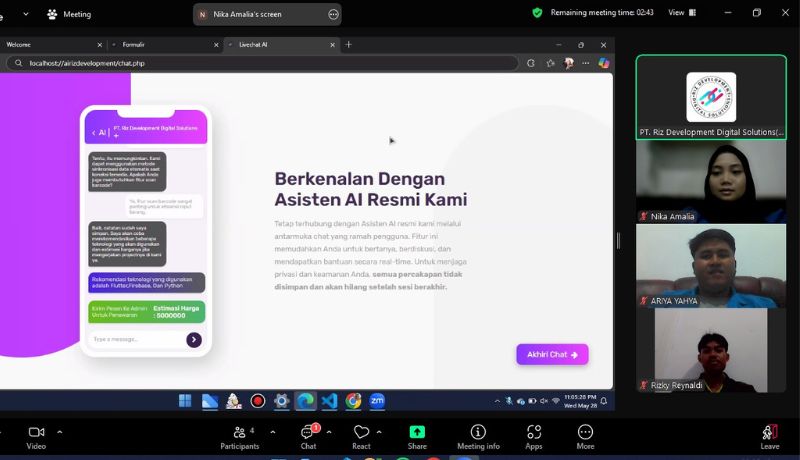800x460 pixels.
Task: Click the Leave meeting icon
Action: click(769, 432)
